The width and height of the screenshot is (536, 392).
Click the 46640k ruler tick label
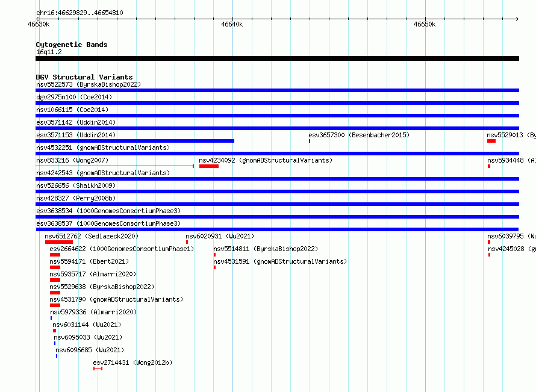232,24
